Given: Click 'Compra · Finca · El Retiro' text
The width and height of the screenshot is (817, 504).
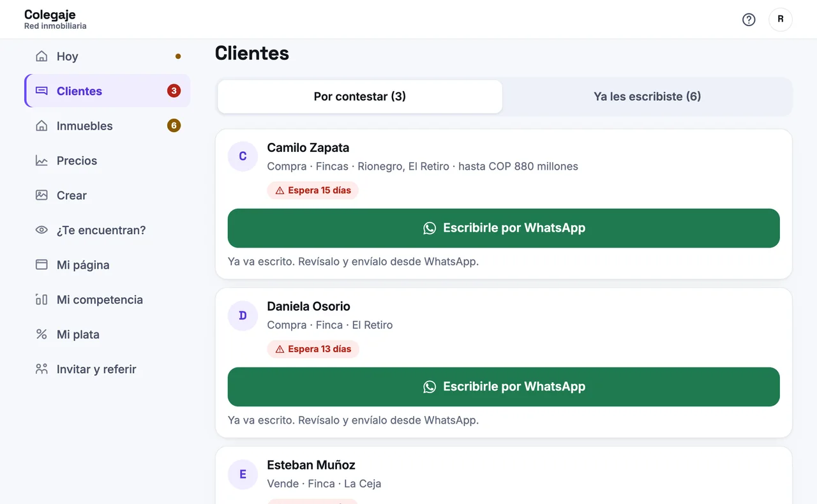Looking at the screenshot, I should tap(330, 325).
